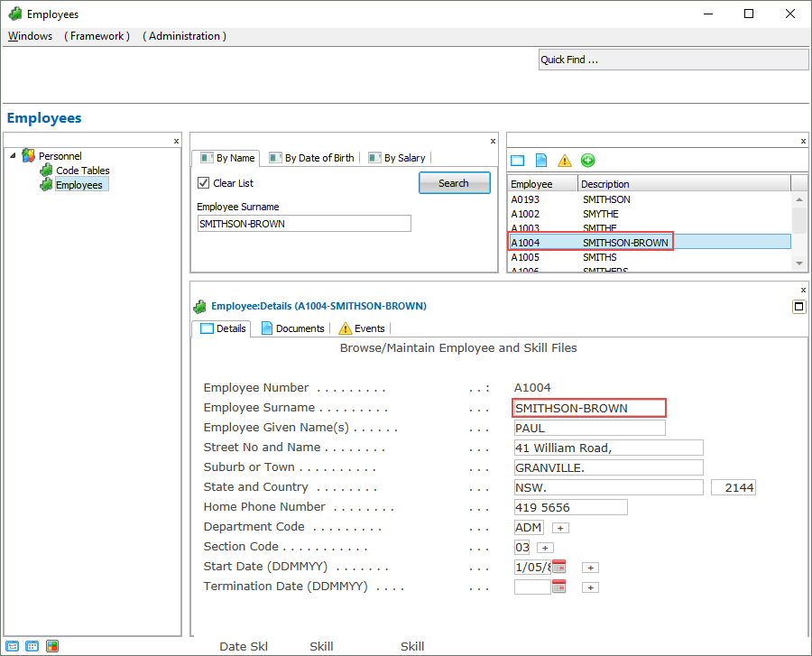812x656 pixels.
Task: Open the Termination Date calendar picker
Action: (558, 587)
